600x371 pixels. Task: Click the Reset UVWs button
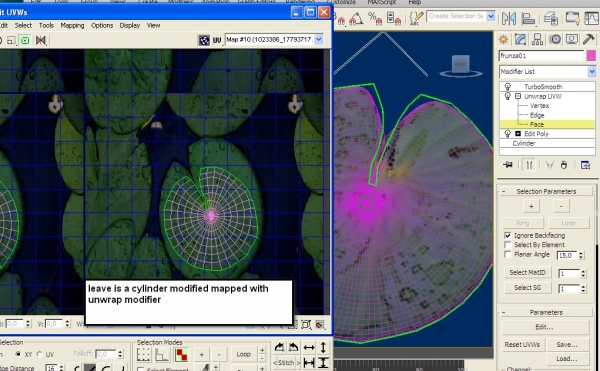tap(522, 345)
